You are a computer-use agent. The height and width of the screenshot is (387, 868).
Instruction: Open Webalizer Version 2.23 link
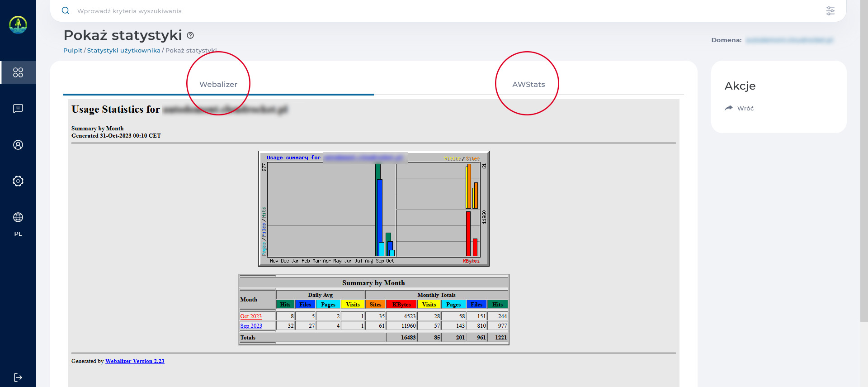click(135, 361)
